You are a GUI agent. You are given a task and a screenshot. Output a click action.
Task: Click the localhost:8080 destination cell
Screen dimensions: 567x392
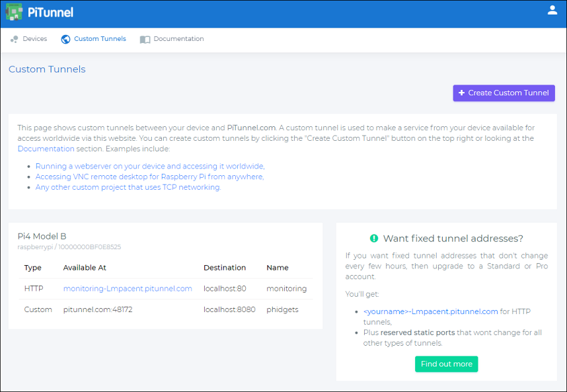tap(229, 309)
